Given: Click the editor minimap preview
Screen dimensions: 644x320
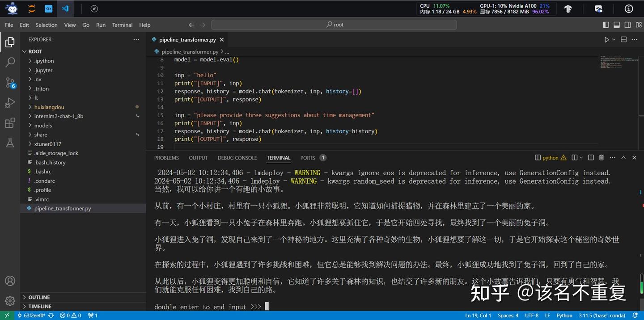Looking at the screenshot, I should click(619, 63).
